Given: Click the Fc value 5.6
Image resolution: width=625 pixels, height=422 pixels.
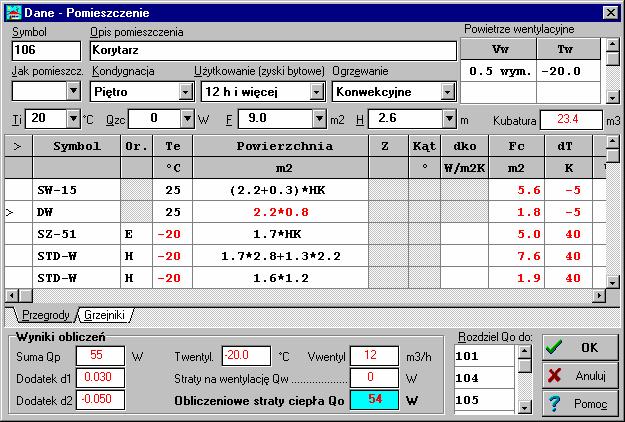Looking at the screenshot, I should (517, 190).
